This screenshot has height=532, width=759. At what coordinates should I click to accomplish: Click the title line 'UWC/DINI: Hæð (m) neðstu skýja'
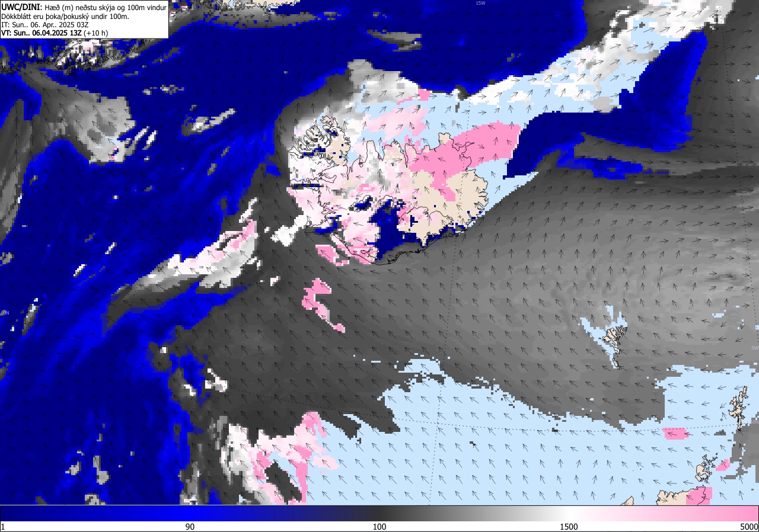pyautogui.click(x=84, y=7)
